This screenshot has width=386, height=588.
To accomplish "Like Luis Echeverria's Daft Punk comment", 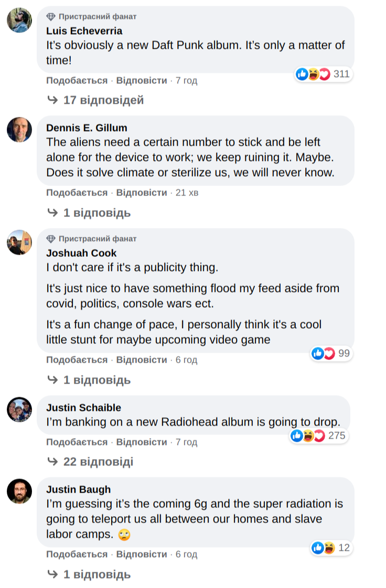I will coord(77,81).
